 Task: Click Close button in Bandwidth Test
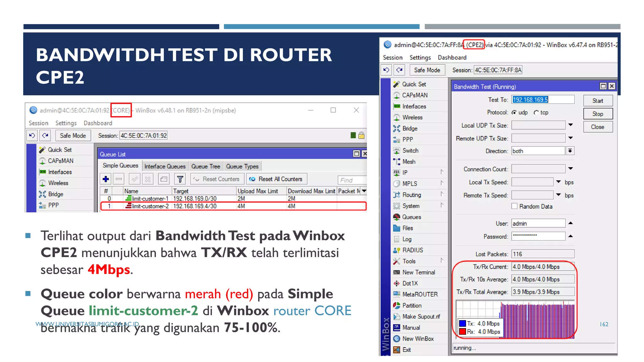tap(598, 127)
